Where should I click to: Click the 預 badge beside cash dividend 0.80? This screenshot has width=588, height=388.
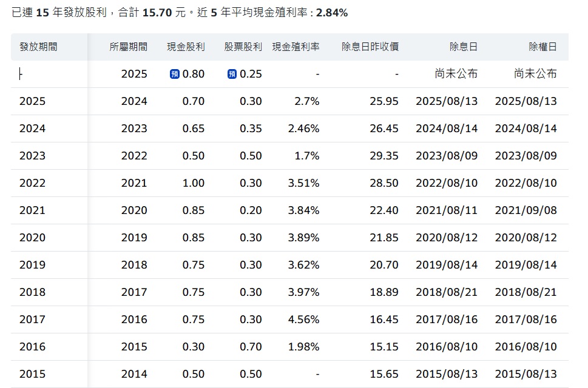(x=176, y=74)
